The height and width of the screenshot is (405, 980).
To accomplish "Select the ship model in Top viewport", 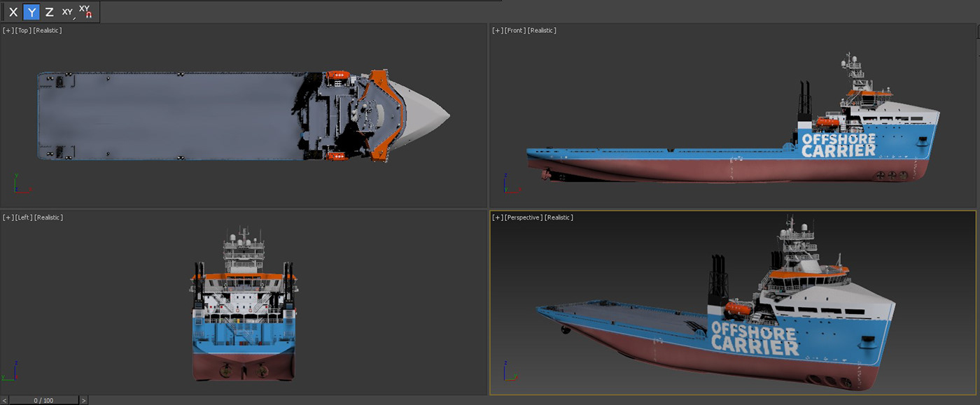I will [x=175, y=115].
